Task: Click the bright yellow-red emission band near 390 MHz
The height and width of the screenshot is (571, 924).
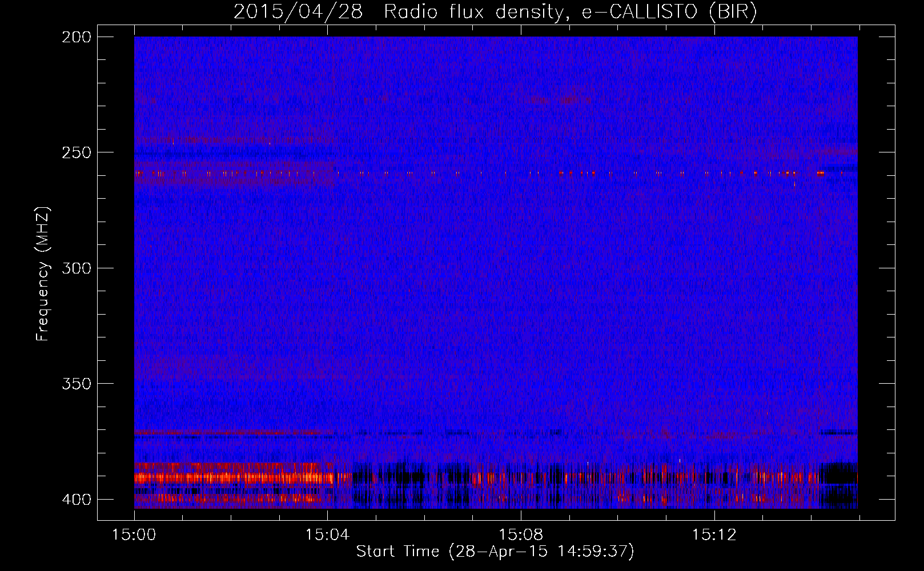Action: (234, 478)
